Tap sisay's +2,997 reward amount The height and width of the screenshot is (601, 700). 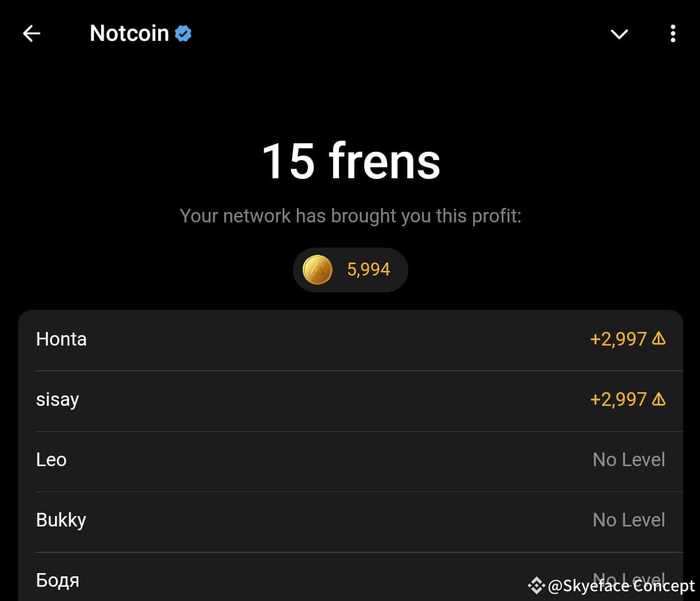pos(618,399)
